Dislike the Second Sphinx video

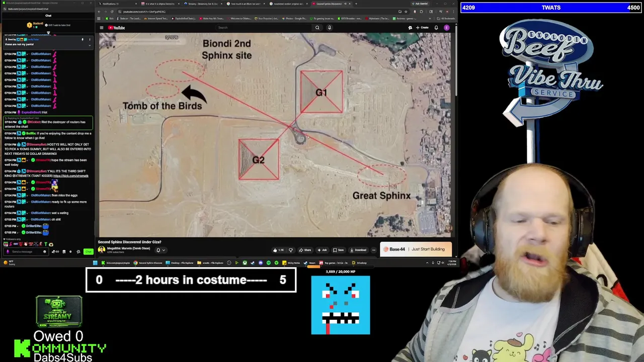tap(290, 250)
